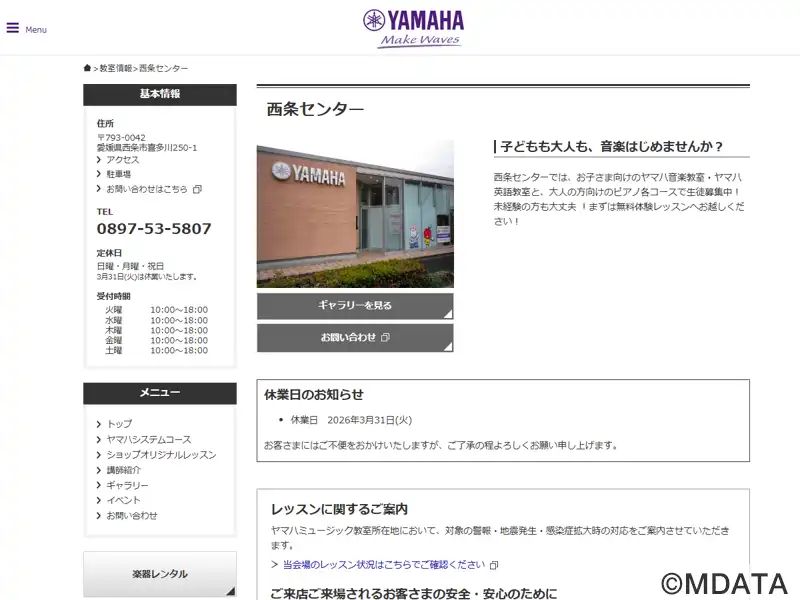
Task: Click heading 子どもも大人も、音楽はじめませんか？
Action: point(612,146)
